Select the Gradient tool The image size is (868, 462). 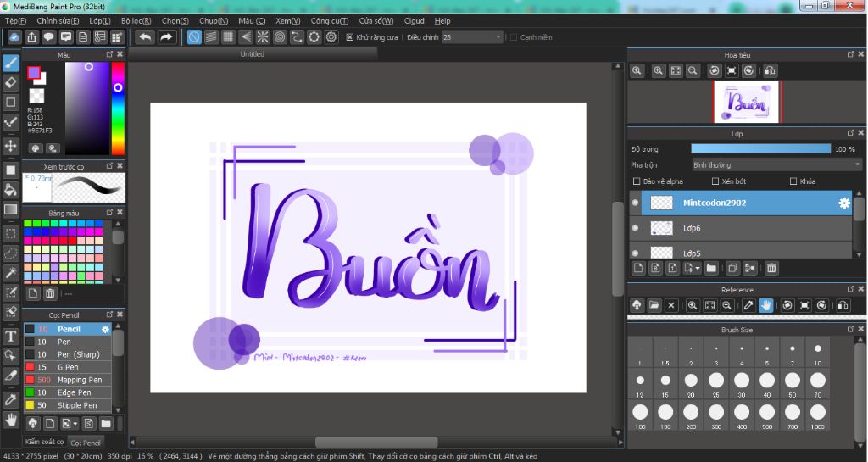tap(10, 209)
